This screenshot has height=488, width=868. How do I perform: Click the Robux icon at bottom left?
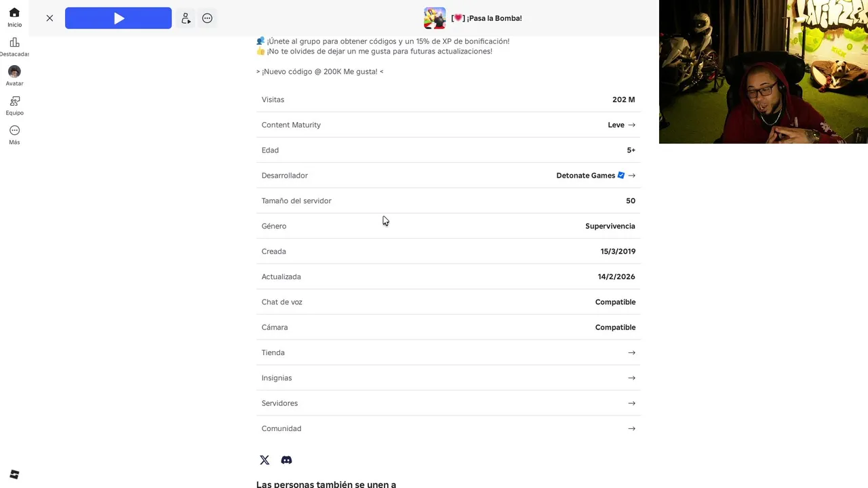tap(14, 474)
